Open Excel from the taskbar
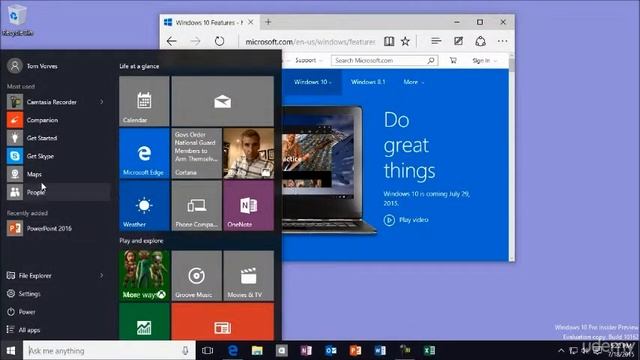Screen dimensions: 640x360 429,350
